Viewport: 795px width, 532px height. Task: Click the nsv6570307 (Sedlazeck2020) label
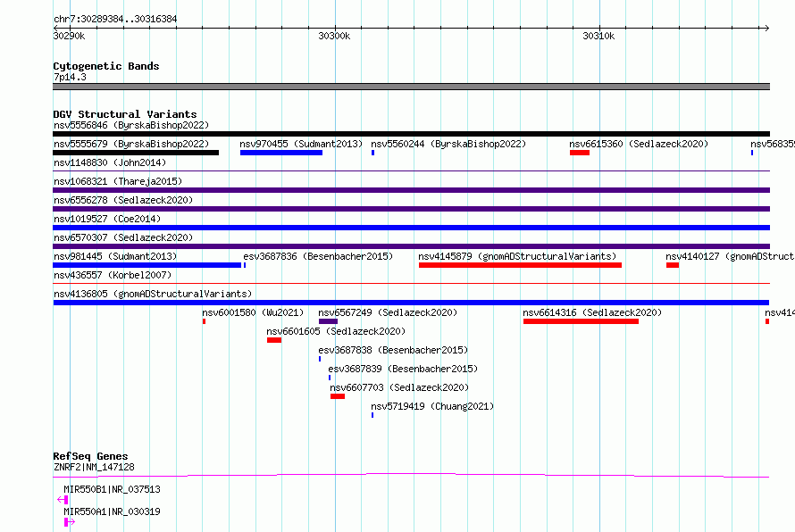(x=123, y=237)
